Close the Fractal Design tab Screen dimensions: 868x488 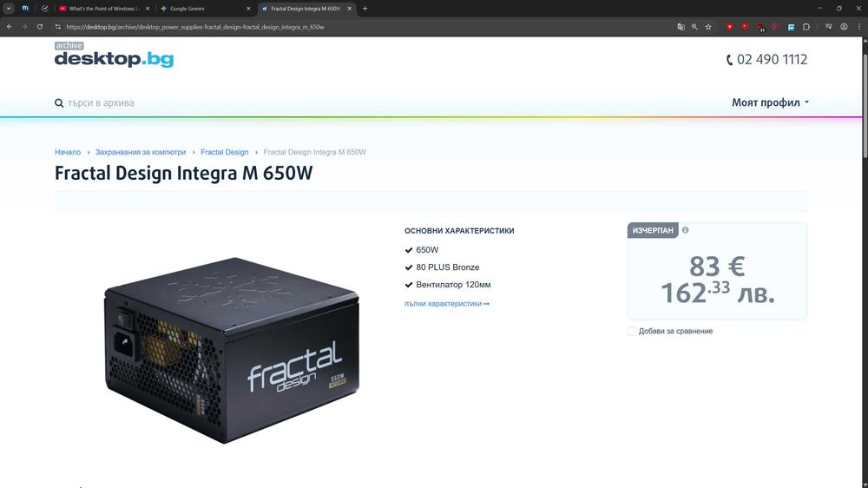(349, 9)
